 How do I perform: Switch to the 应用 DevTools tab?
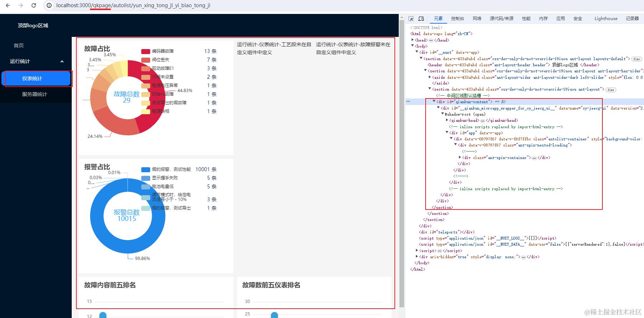560,19
